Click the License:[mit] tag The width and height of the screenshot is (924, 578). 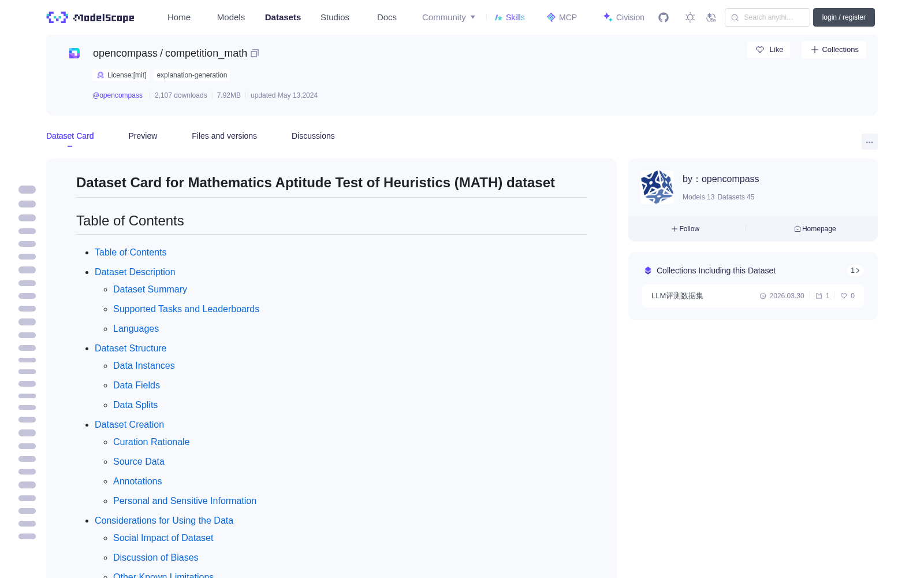(x=121, y=75)
